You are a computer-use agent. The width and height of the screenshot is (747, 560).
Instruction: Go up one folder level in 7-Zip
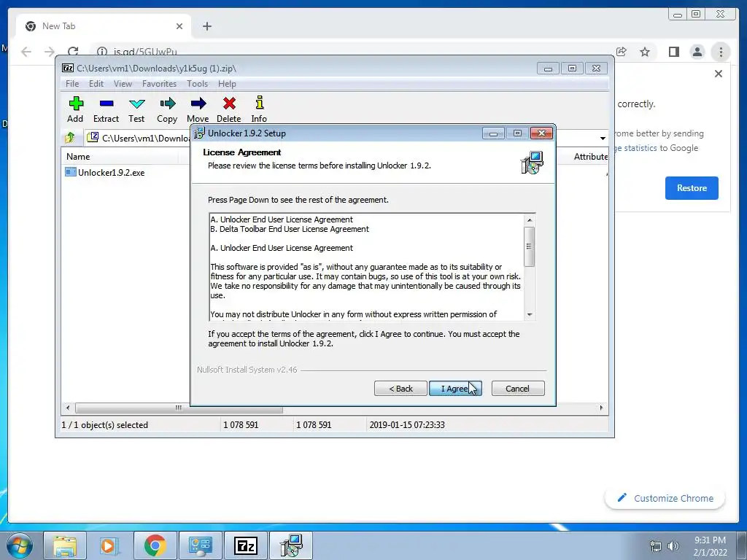tap(70, 138)
